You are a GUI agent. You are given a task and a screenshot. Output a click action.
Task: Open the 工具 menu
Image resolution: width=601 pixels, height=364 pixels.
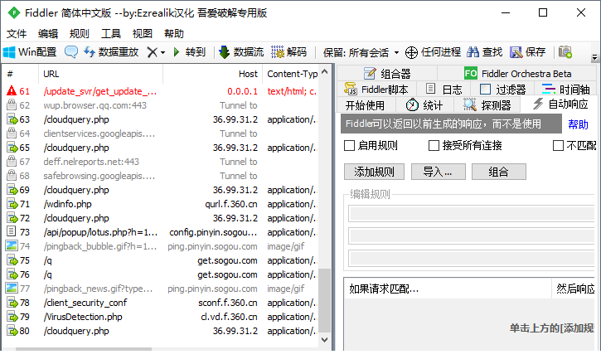coord(111,34)
